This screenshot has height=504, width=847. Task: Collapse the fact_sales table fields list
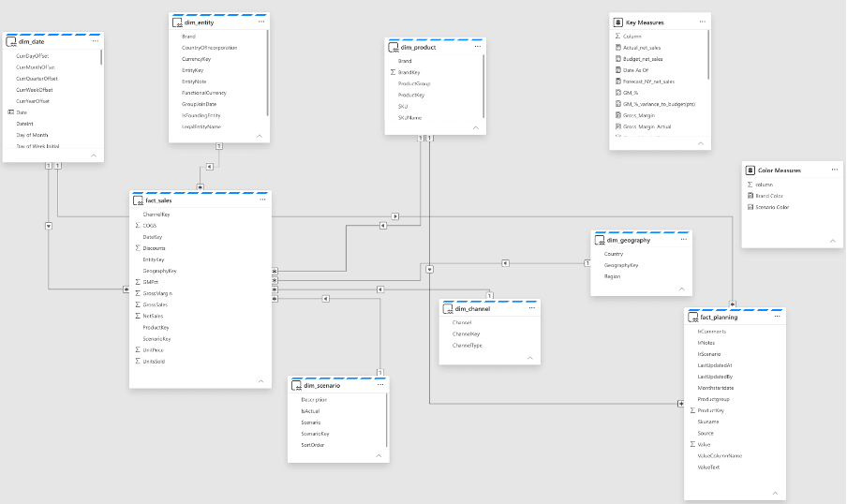point(260,381)
